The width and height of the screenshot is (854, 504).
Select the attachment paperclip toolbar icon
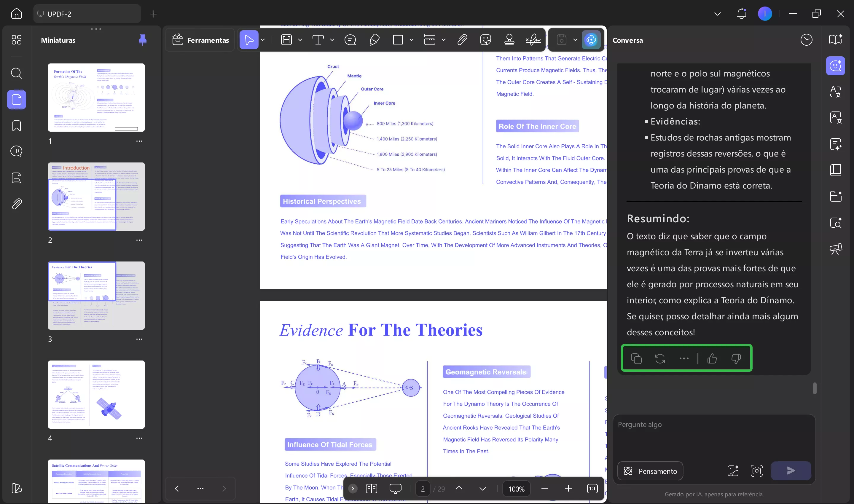tap(462, 40)
